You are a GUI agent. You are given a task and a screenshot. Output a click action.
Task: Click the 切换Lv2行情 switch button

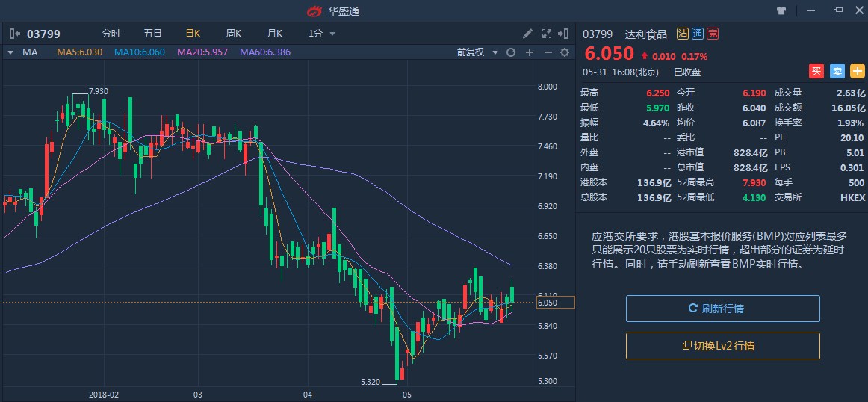coord(722,346)
